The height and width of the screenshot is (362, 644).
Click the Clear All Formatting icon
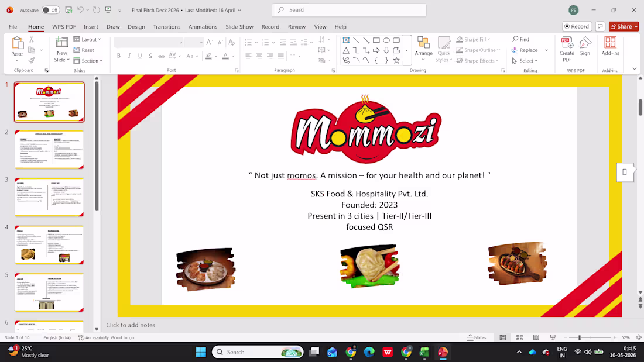tap(232, 42)
